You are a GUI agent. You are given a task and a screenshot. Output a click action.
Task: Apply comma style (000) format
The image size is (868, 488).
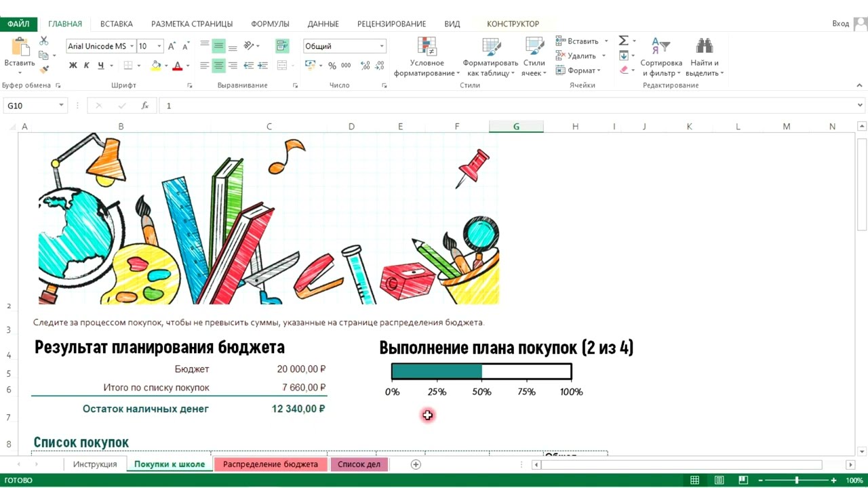coord(346,66)
